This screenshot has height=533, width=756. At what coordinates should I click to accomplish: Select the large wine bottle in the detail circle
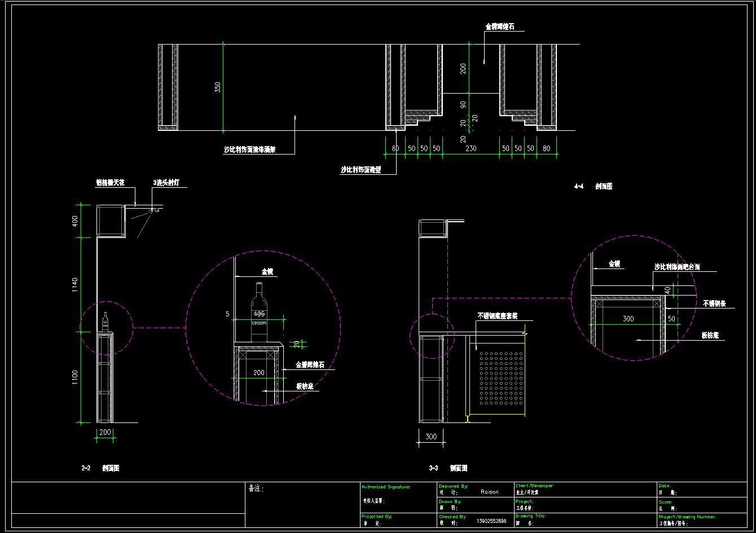[259, 312]
